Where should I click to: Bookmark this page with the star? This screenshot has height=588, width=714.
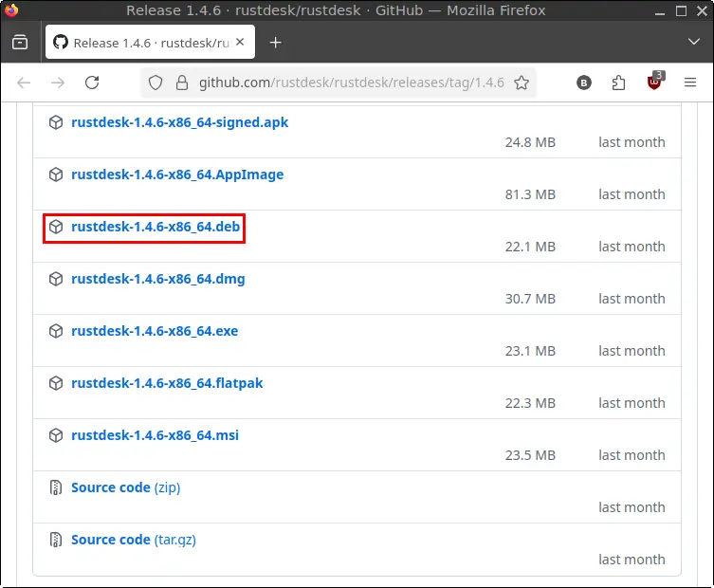522,83
